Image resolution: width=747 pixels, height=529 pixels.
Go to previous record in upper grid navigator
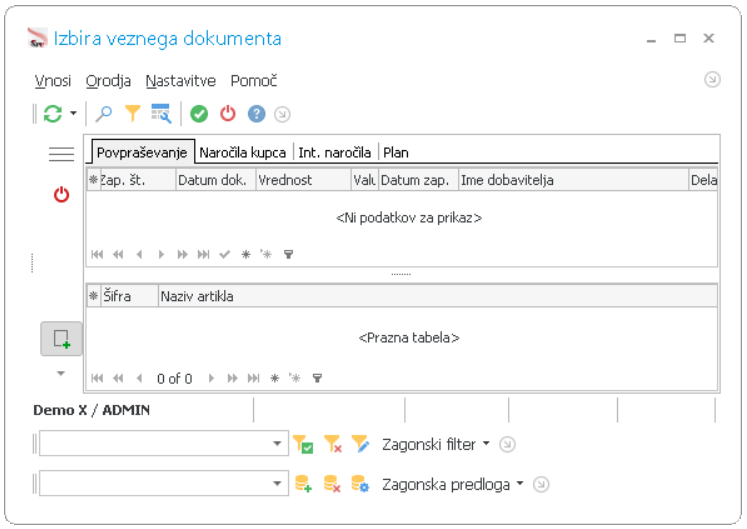[140, 254]
